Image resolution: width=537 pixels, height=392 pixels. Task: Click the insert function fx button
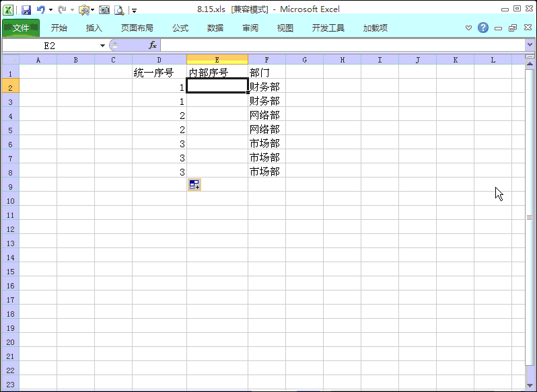tap(152, 45)
